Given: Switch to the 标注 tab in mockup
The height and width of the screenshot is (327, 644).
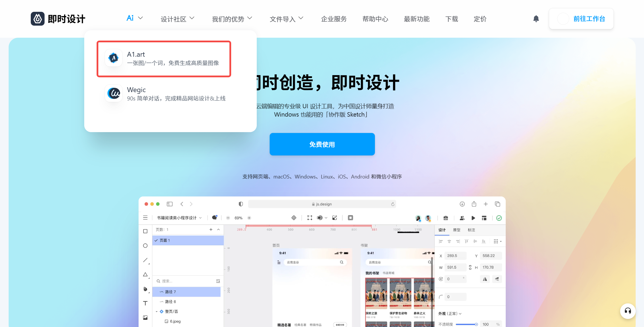Looking at the screenshot, I should [x=471, y=230].
